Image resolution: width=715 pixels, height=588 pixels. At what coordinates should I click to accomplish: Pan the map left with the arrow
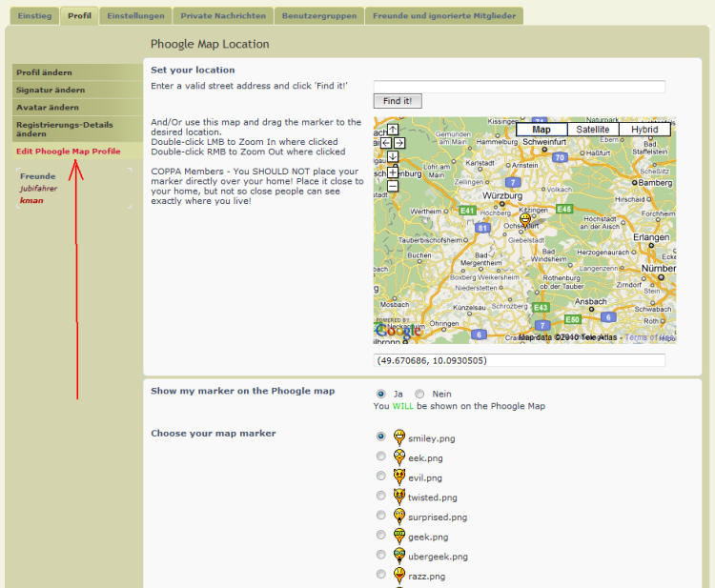coord(385,143)
